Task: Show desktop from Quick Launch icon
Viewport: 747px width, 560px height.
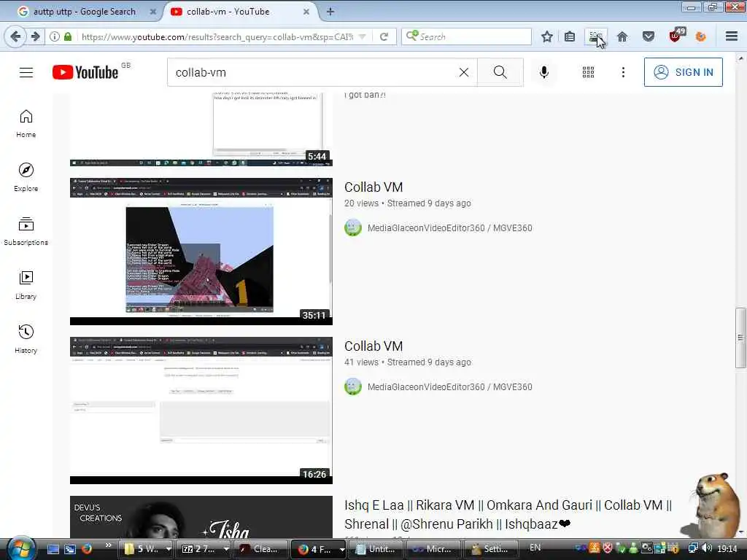Action: [53, 549]
